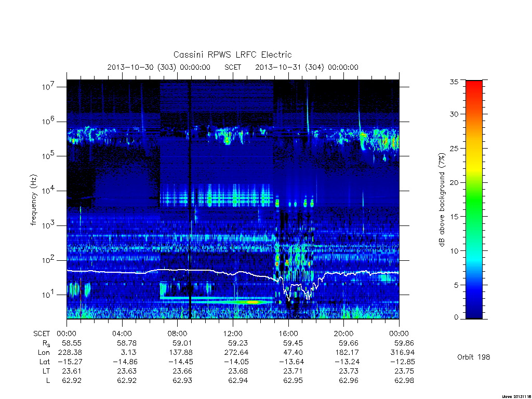This screenshot has width=532, height=399.
Task: Click the 10^7 frequency tick label
Action: click(x=49, y=87)
